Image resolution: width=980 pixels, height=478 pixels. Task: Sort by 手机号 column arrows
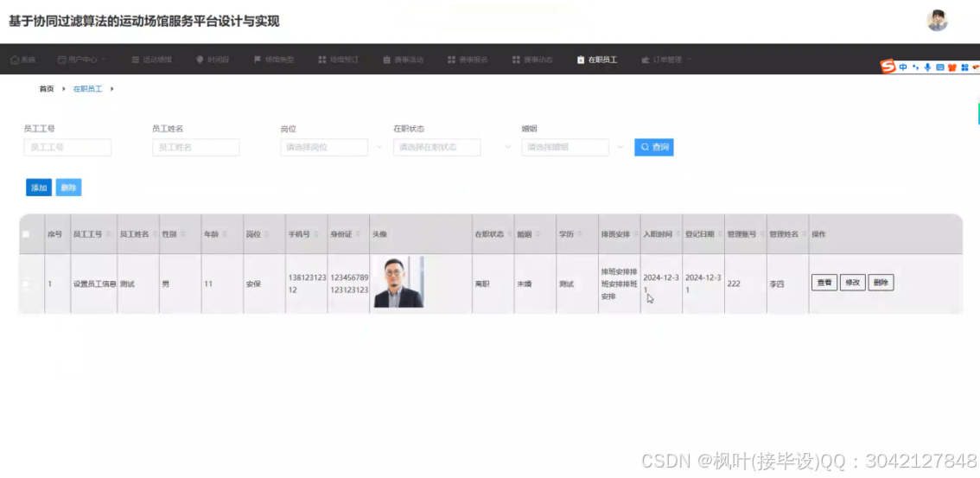(316, 234)
